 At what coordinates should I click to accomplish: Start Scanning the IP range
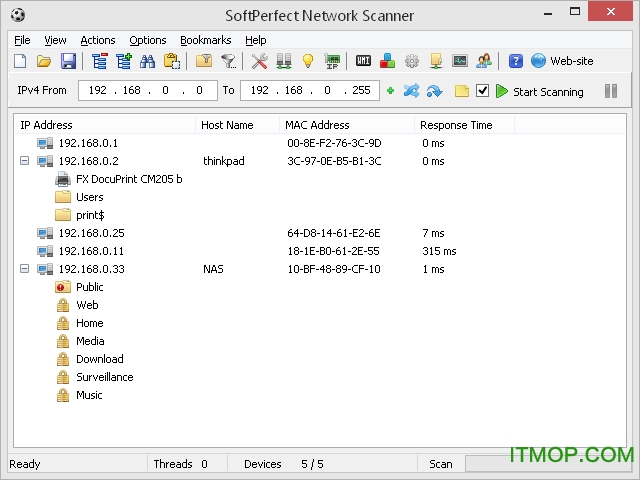(540, 91)
